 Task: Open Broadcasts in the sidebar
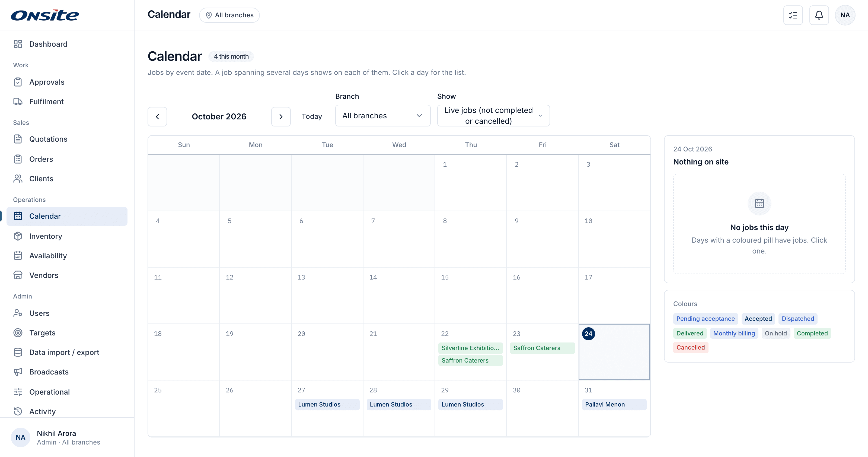pyautogui.click(x=67, y=372)
